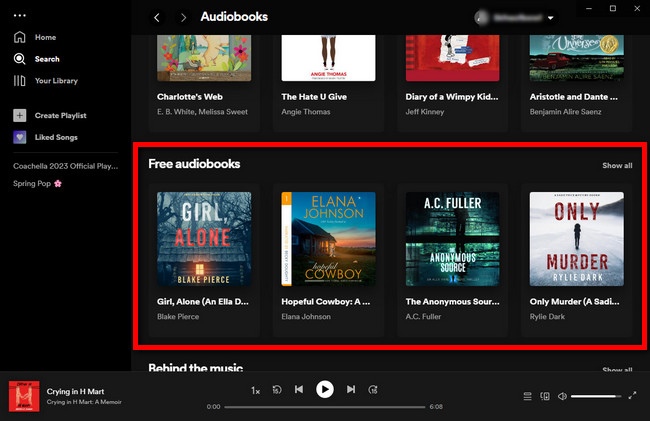Open connect to a device
The image size is (650, 421).
click(x=545, y=397)
